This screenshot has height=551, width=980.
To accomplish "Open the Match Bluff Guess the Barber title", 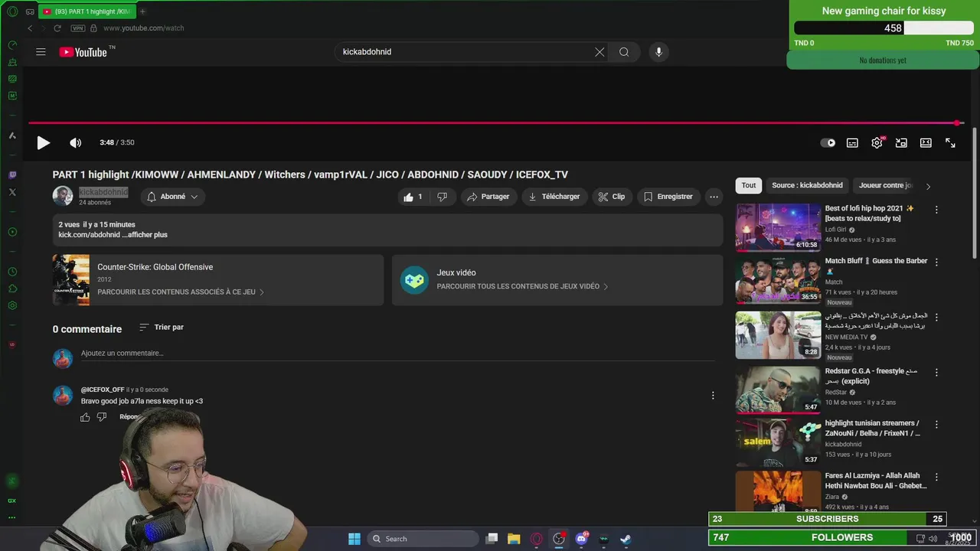I will [x=876, y=266].
